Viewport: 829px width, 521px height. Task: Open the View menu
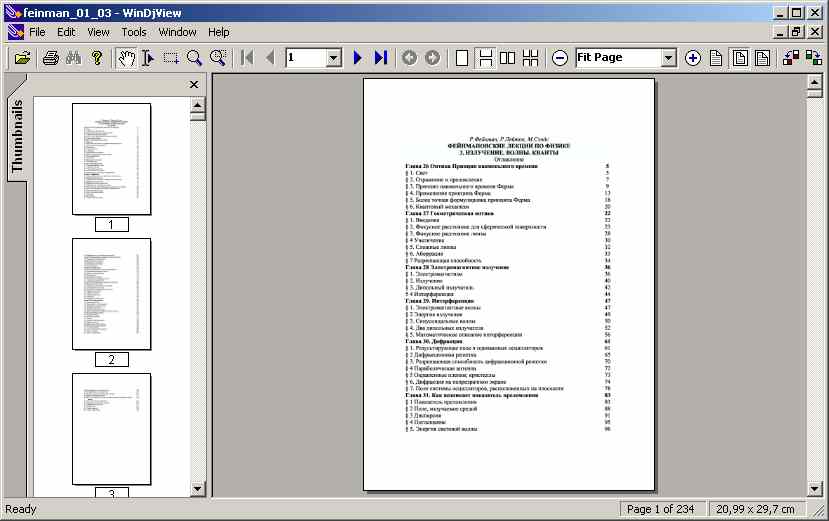coord(98,32)
